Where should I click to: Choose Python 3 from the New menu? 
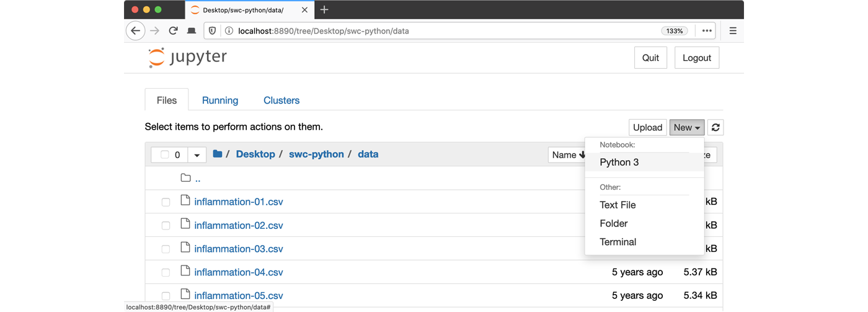619,163
